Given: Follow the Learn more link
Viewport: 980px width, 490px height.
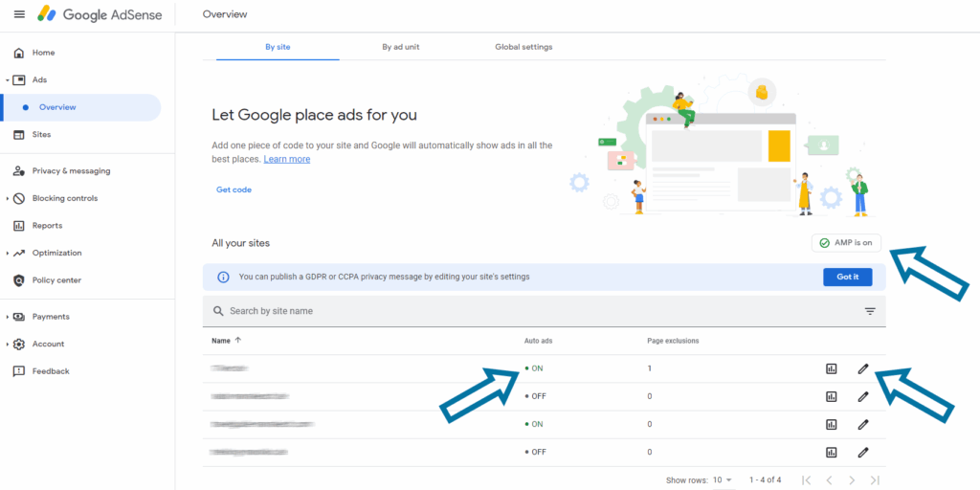Looking at the screenshot, I should (x=287, y=160).
